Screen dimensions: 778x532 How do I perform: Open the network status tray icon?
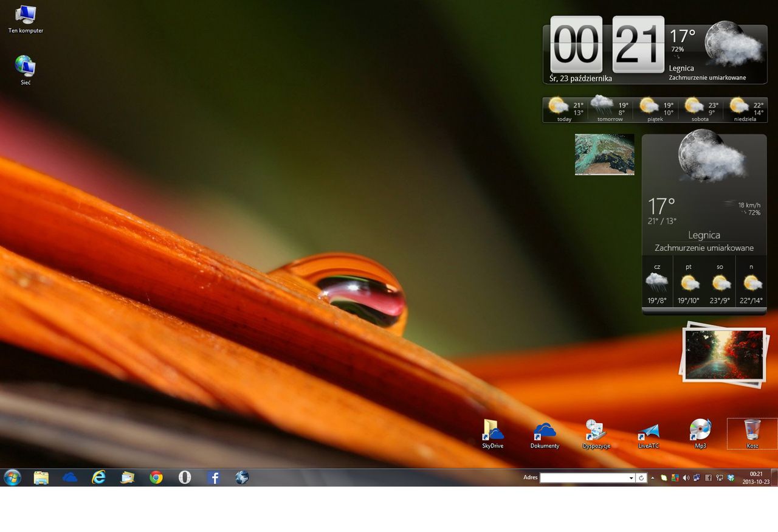719,478
